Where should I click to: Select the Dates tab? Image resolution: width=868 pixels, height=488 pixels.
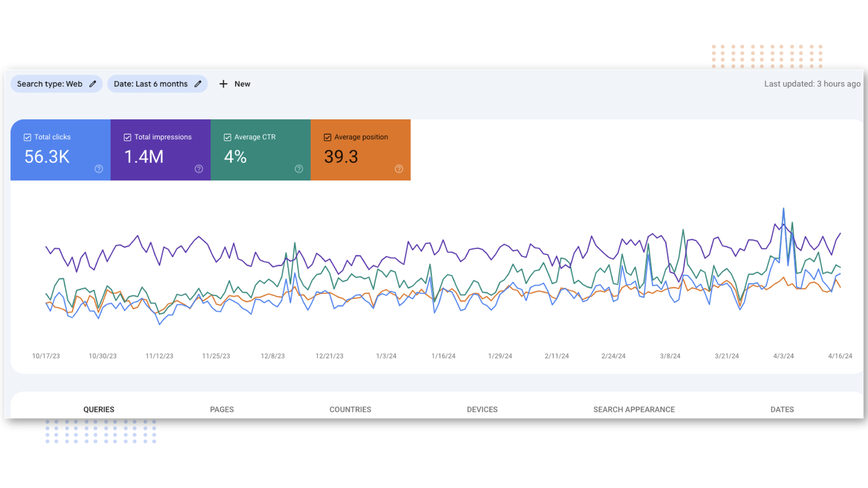(x=782, y=409)
